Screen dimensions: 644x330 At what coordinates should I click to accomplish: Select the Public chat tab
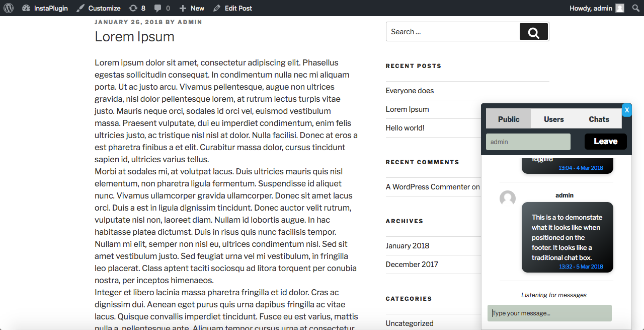(x=508, y=119)
